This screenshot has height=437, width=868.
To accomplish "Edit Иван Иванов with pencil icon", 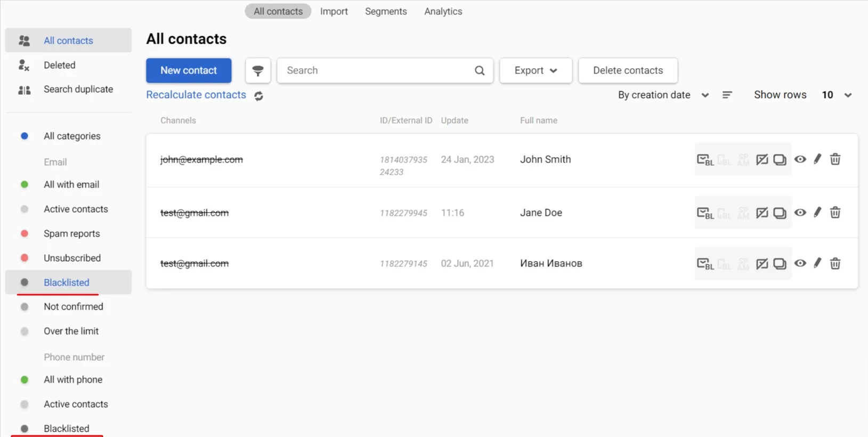I will pyautogui.click(x=817, y=263).
